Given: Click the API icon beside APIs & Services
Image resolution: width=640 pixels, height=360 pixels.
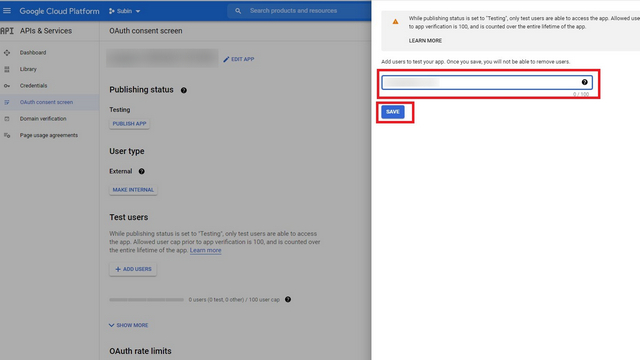Looking at the screenshot, I should [7, 31].
